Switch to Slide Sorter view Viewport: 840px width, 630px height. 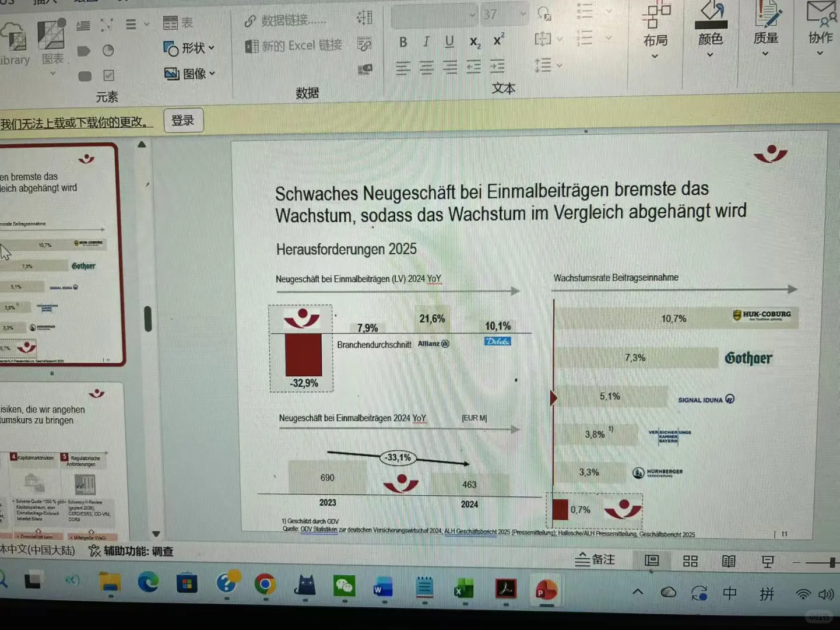pos(690,561)
